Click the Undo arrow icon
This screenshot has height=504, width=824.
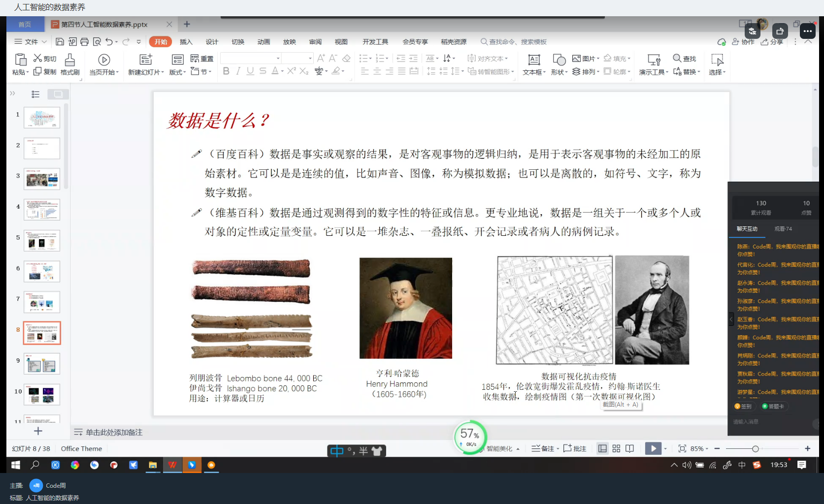tap(109, 42)
